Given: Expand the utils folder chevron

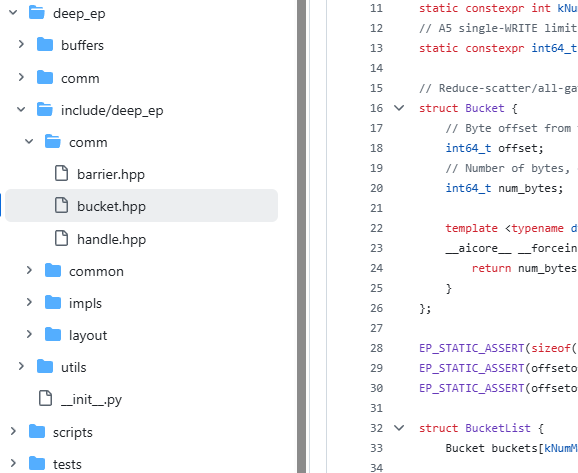Looking at the screenshot, I should click(x=21, y=366).
